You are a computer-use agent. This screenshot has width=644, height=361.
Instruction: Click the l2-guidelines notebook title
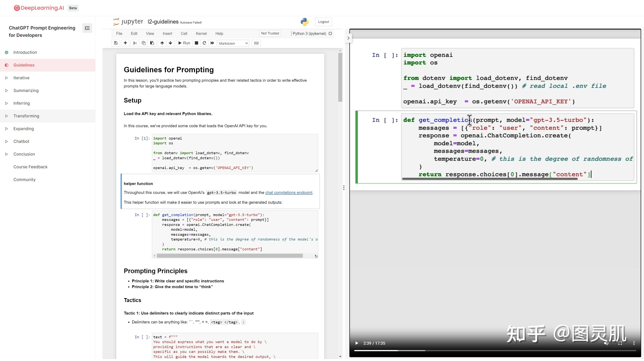point(163,22)
